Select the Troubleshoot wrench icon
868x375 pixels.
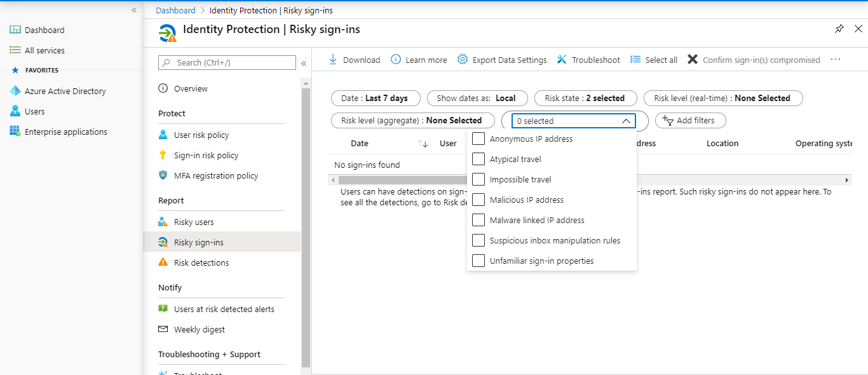tap(562, 59)
